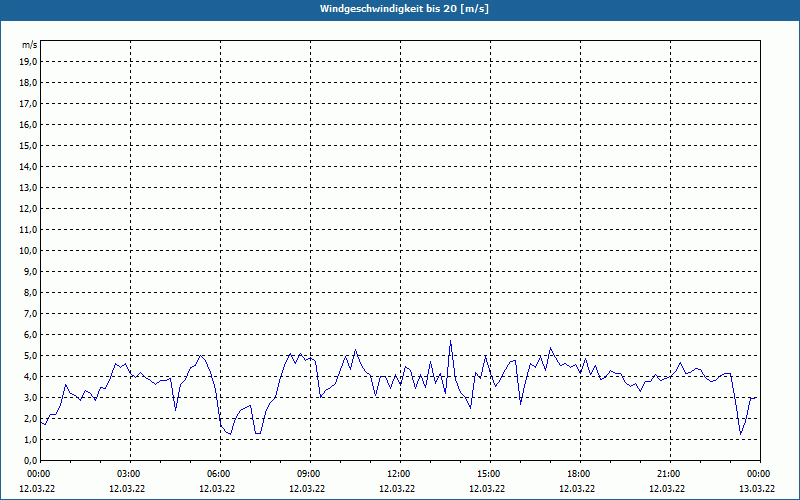This screenshot has height=500, width=800.
Task: Click the wind speed peak near 13:40
Action: coord(450,341)
